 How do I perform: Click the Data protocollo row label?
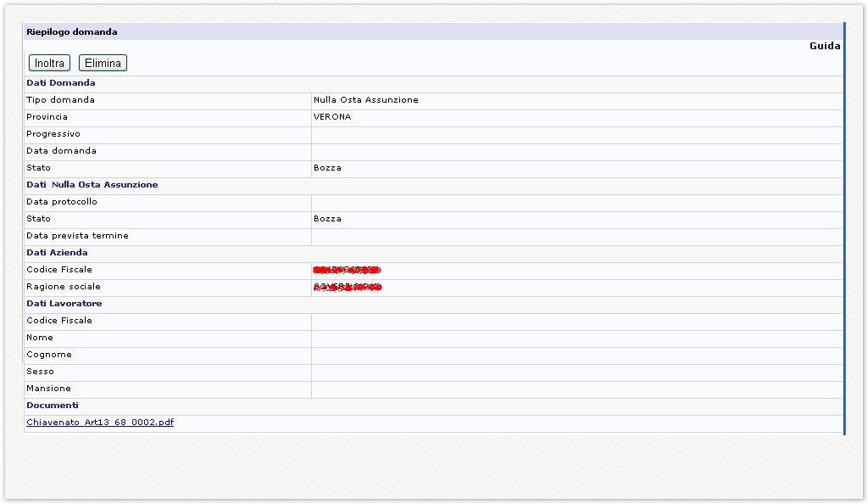(x=62, y=202)
